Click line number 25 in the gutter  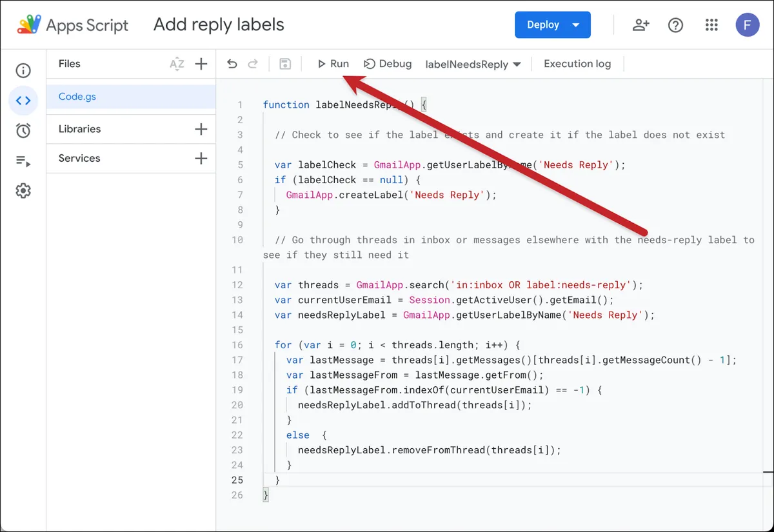coord(237,480)
